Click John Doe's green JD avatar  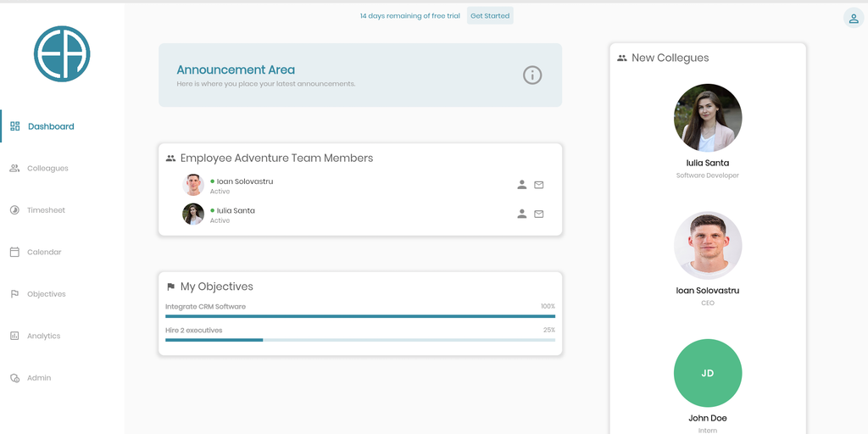point(708,373)
